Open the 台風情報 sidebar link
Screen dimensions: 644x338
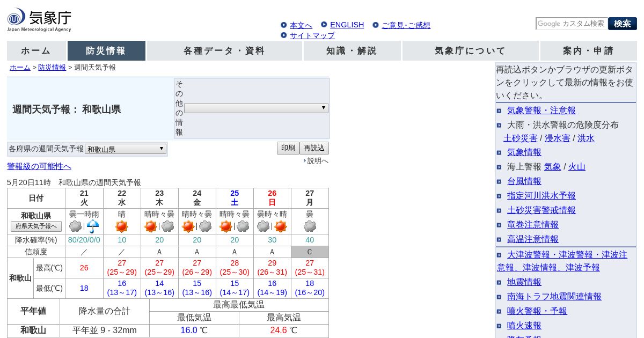pyautogui.click(x=524, y=181)
